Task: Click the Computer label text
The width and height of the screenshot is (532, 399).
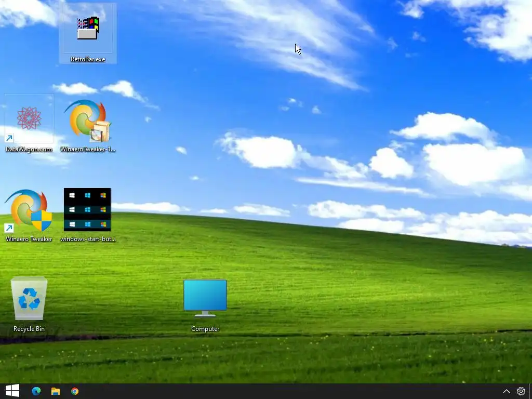Action: coord(205,329)
